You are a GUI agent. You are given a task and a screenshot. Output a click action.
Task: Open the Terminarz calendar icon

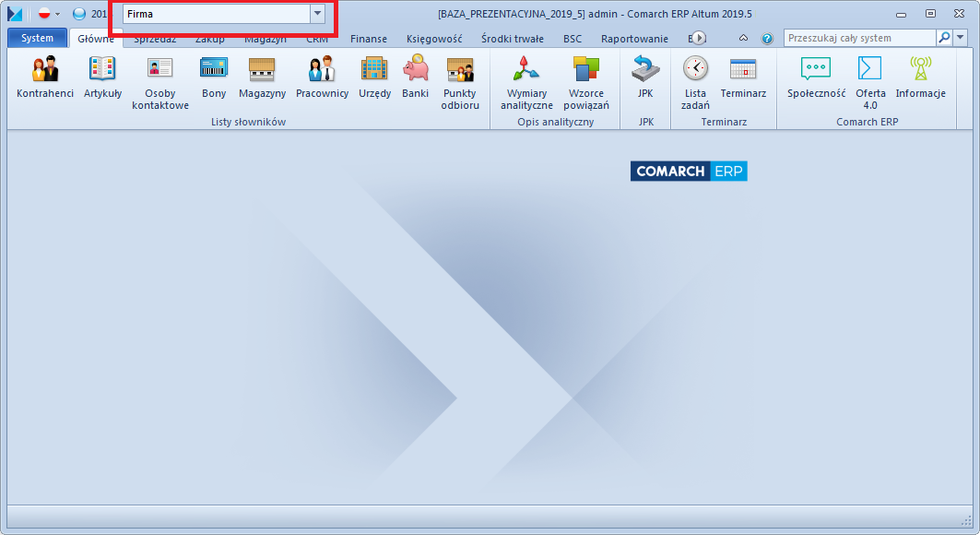[743, 69]
